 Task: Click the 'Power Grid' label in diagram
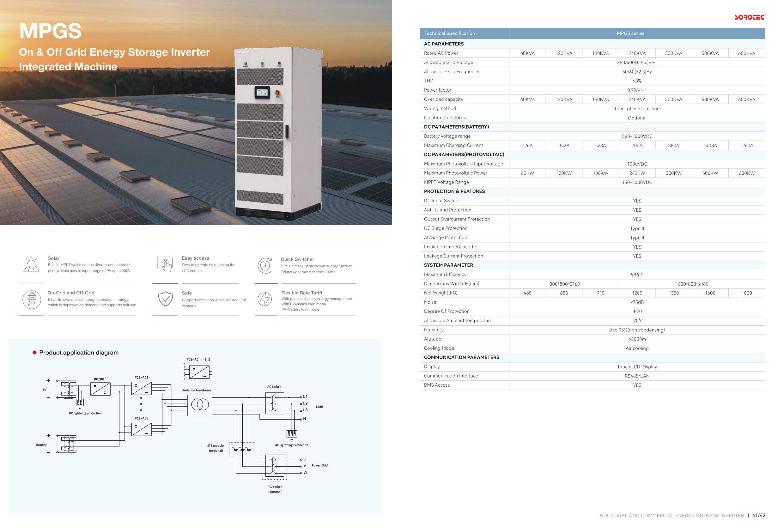[319, 466]
